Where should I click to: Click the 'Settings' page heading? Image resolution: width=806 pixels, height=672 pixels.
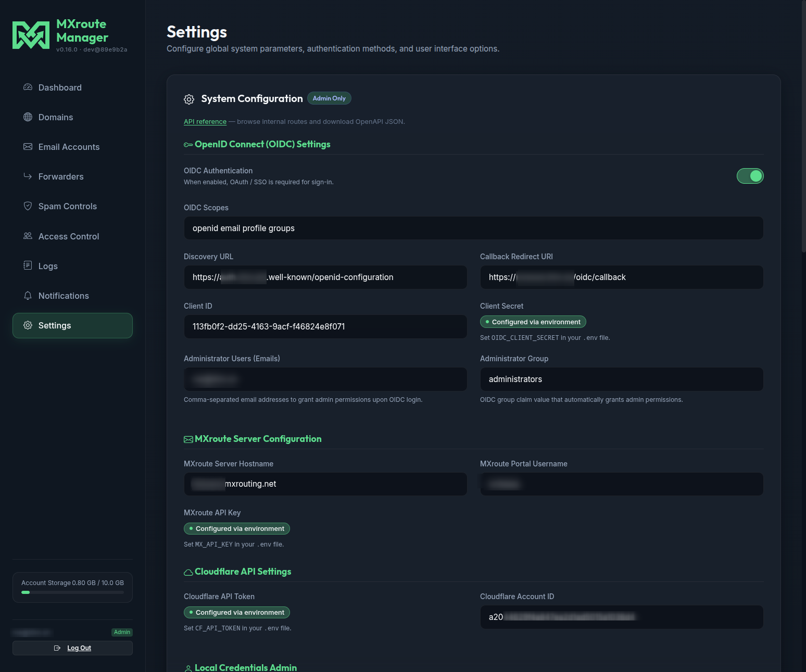point(197,32)
